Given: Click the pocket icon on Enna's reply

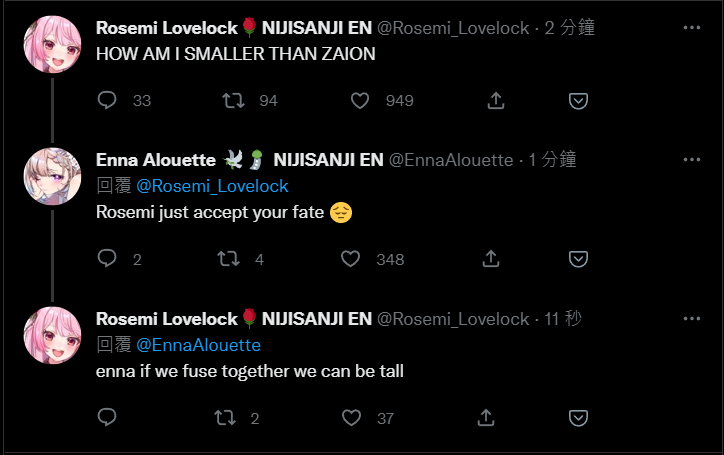Looking at the screenshot, I should 578,259.
